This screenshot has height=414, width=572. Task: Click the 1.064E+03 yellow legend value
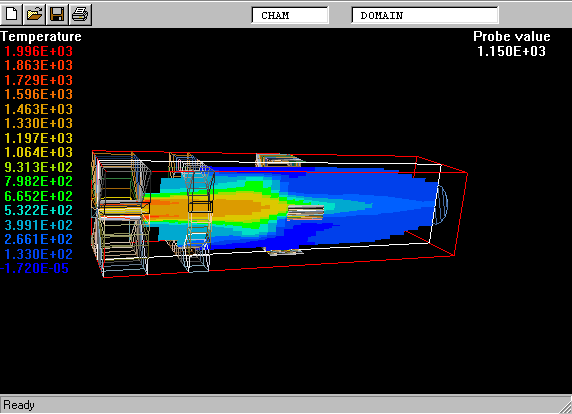pos(38,152)
